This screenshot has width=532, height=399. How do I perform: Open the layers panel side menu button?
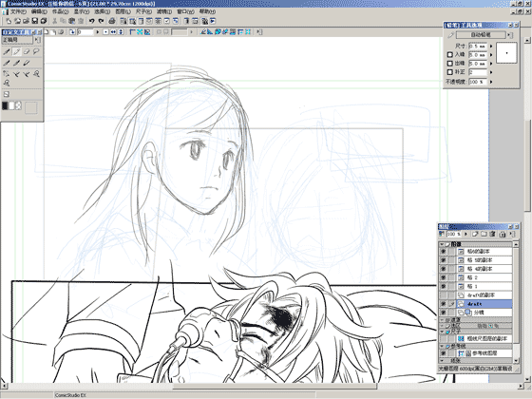[513, 234]
